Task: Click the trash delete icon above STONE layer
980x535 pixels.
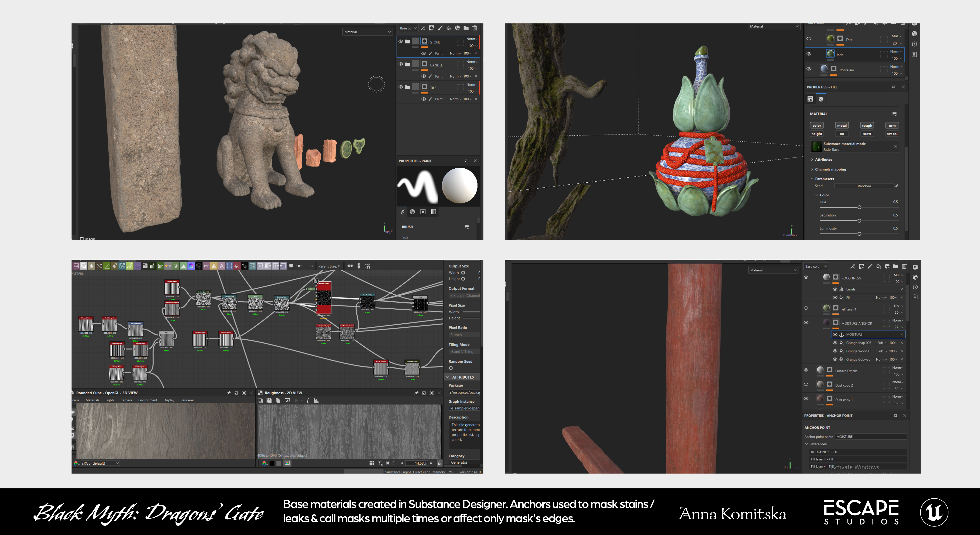Action: 475,28
